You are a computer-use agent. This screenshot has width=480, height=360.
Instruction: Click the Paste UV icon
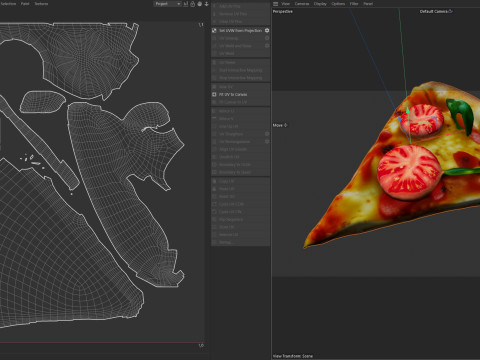tap(214, 189)
